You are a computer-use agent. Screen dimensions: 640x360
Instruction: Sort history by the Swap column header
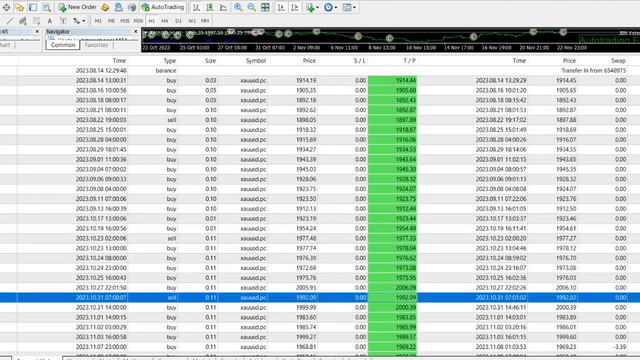(x=618, y=60)
